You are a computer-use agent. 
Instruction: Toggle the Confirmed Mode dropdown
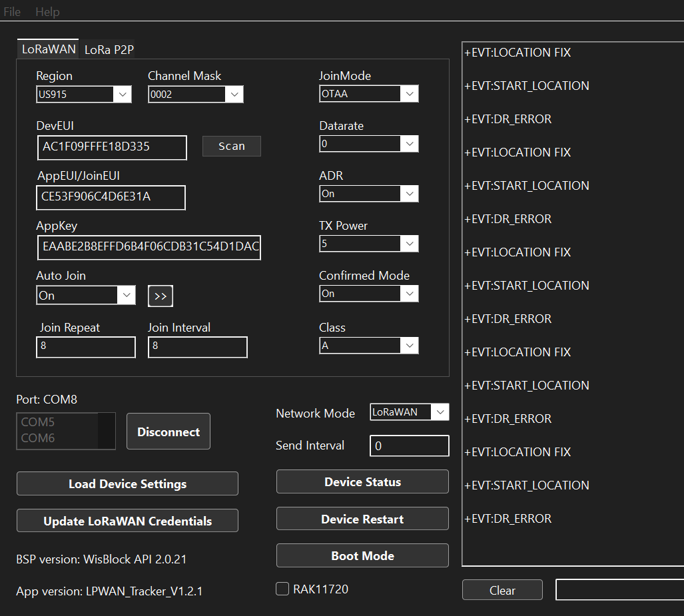pyautogui.click(x=368, y=294)
